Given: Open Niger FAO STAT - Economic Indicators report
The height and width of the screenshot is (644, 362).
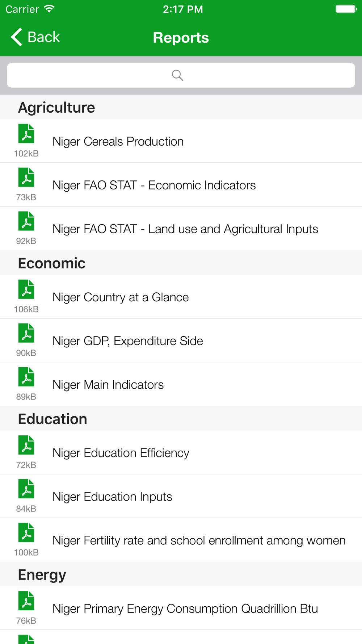Looking at the screenshot, I should pos(181,185).
